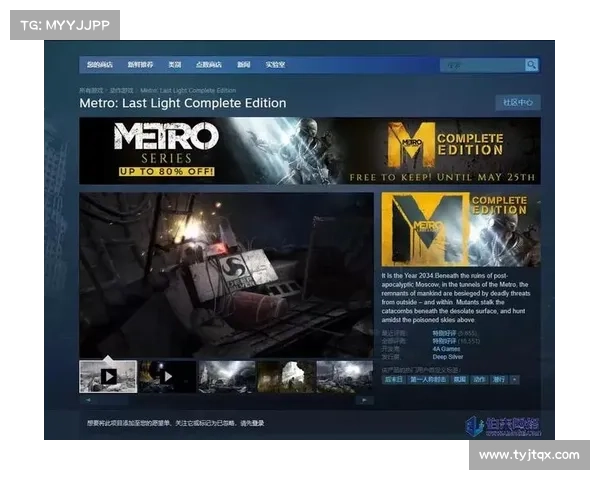Select the fifth screenshot thumbnail
Screen dimensions: 600x480
click(x=345, y=377)
